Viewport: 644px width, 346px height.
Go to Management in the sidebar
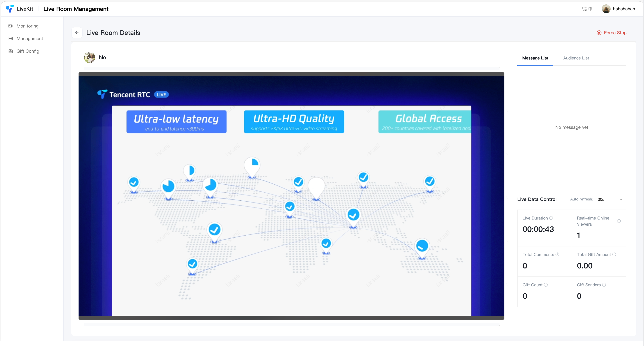(29, 39)
